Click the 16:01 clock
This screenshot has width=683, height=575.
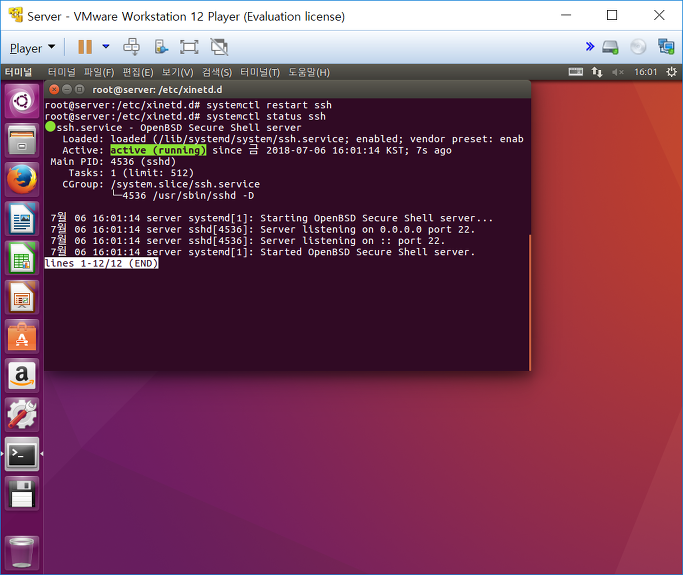click(645, 72)
